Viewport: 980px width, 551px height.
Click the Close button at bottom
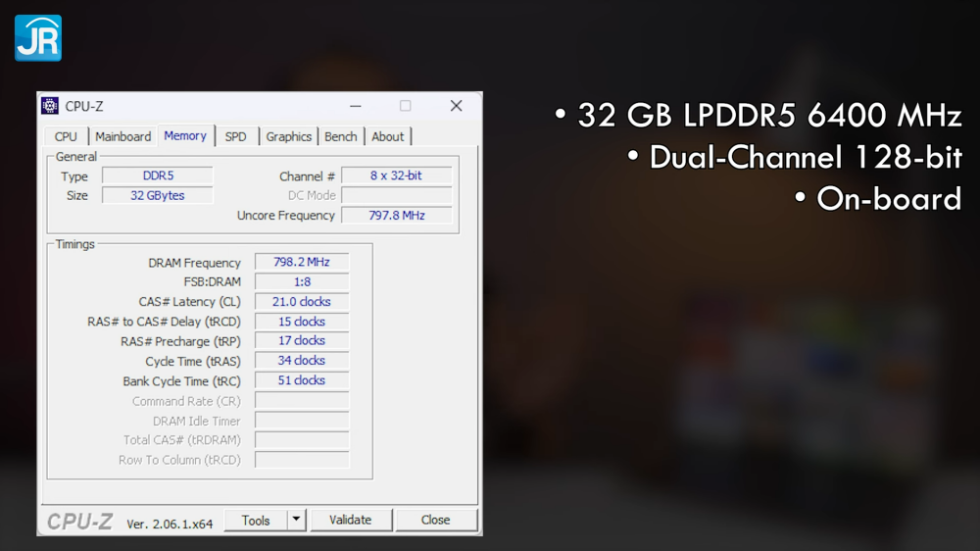tap(436, 520)
